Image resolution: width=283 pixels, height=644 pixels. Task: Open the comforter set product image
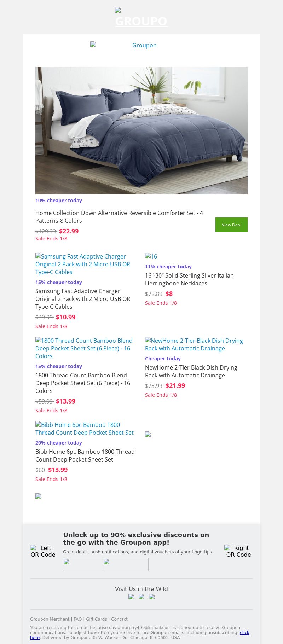(141, 130)
